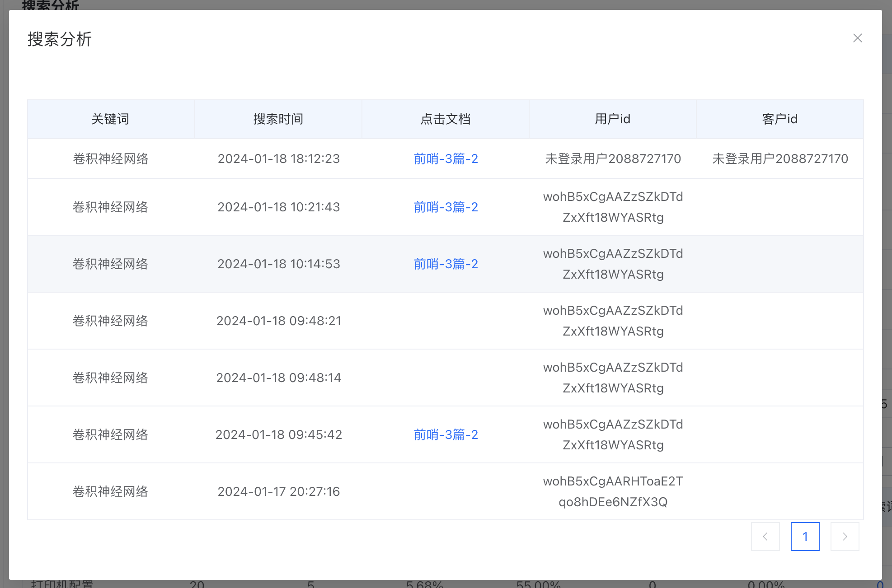The height and width of the screenshot is (588, 892).
Task: Go to next page arrow
Action: 845,537
